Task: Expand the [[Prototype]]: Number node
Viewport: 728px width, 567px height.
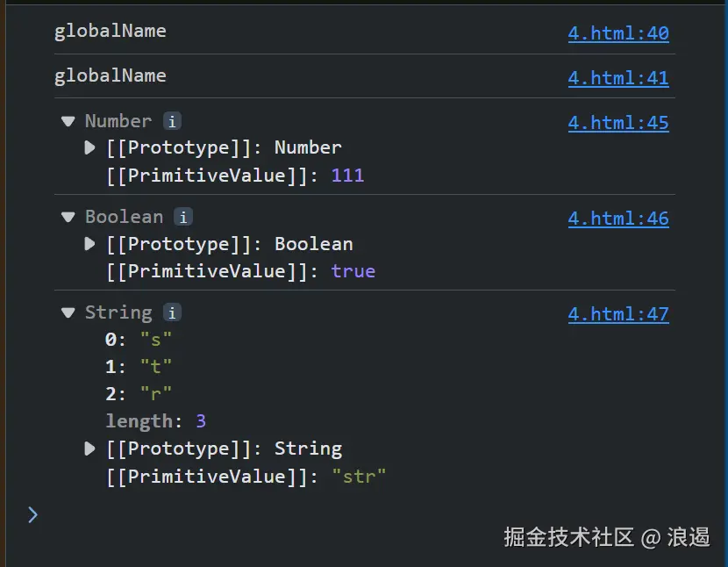Action: pyautogui.click(x=89, y=147)
